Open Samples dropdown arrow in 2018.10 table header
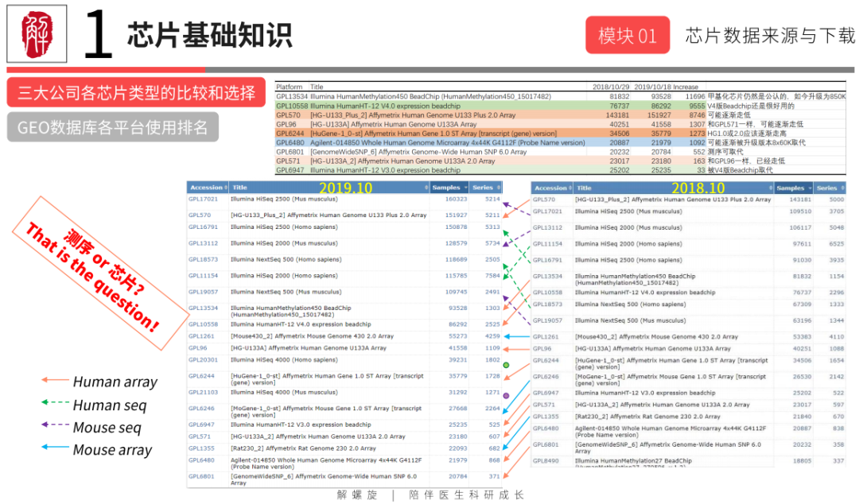Image resolution: width=859 pixels, height=504 pixels. (809, 188)
